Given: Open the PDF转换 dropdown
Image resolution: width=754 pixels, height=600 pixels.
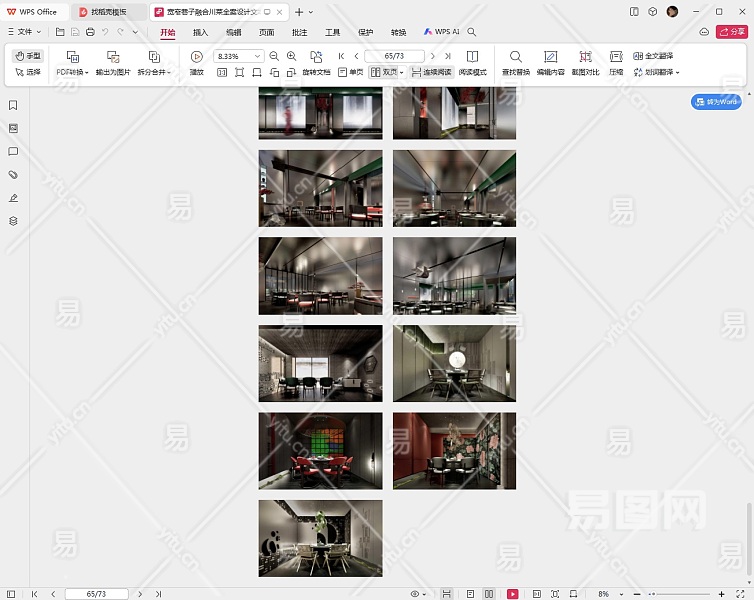Looking at the screenshot, I should [x=72, y=72].
